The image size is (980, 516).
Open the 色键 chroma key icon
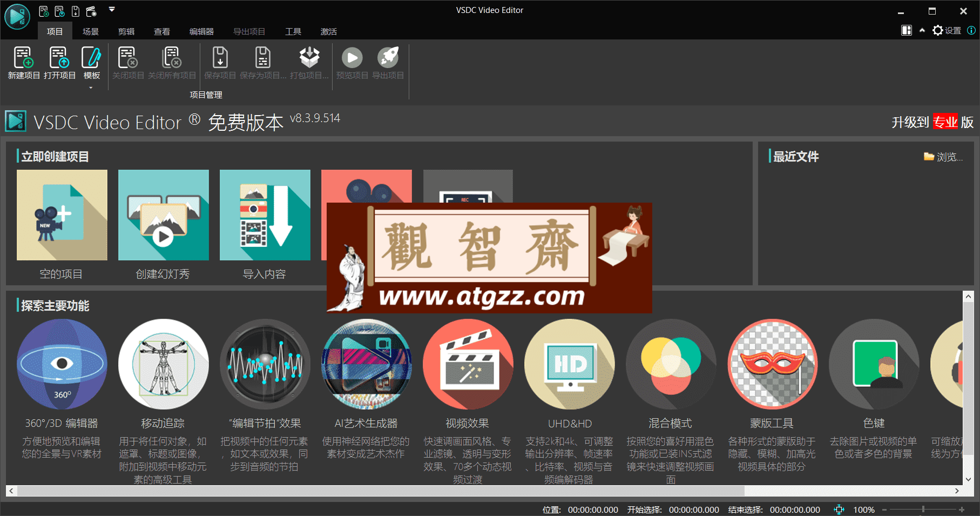874,364
